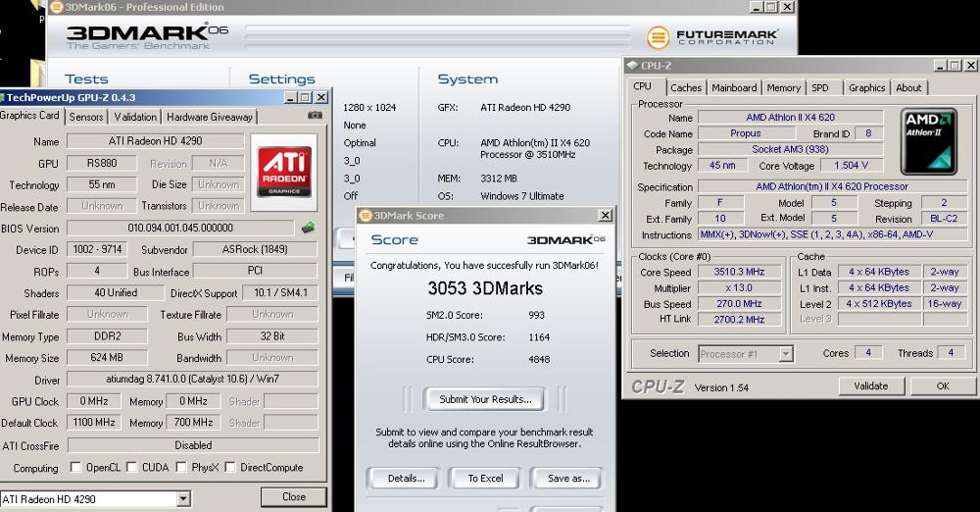Viewport: 980px width, 512px height.
Task: Enable the DirectCompute checkbox
Action: point(230,467)
